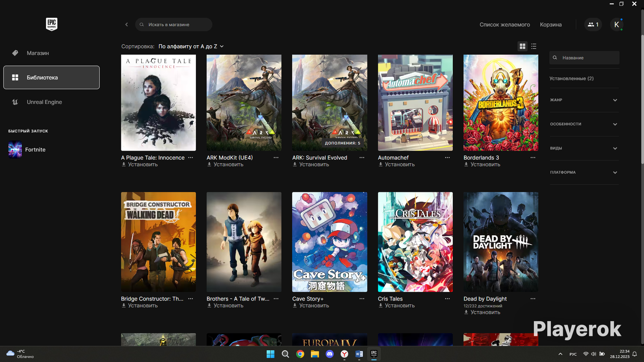Switch to list view layout
The width and height of the screenshot is (644, 362).
pyautogui.click(x=534, y=46)
